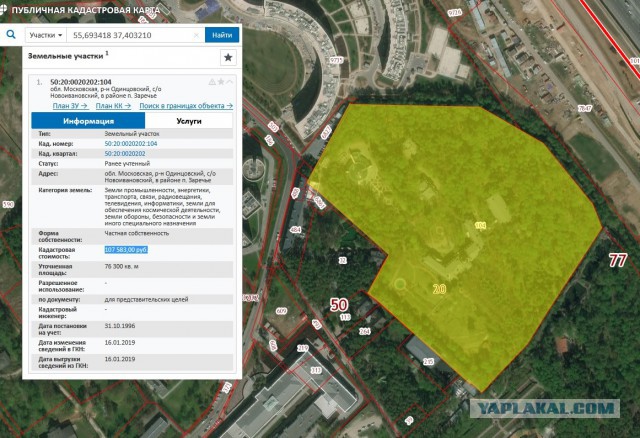Click the date in Дата выгрузки сведений row
Viewport: 640px width, 438px height.
pyautogui.click(x=120, y=359)
